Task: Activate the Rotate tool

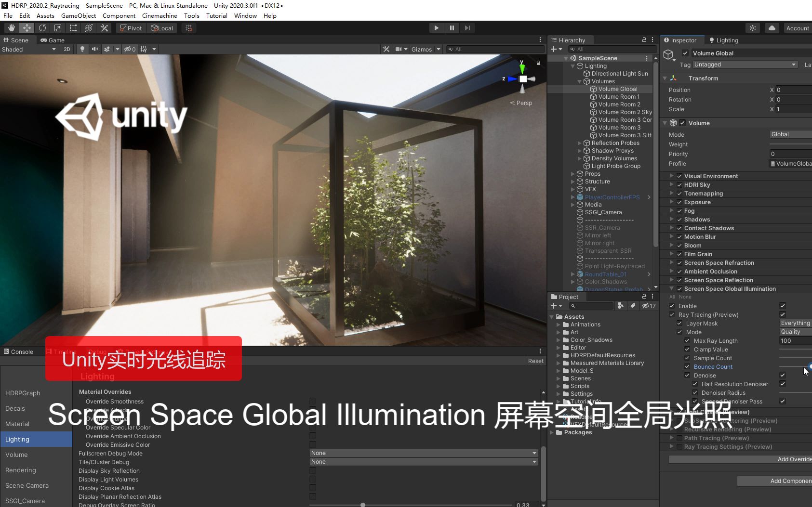Action: (x=42, y=27)
